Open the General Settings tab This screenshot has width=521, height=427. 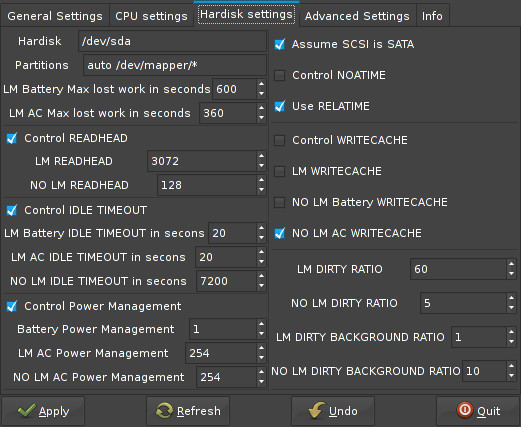[55, 16]
